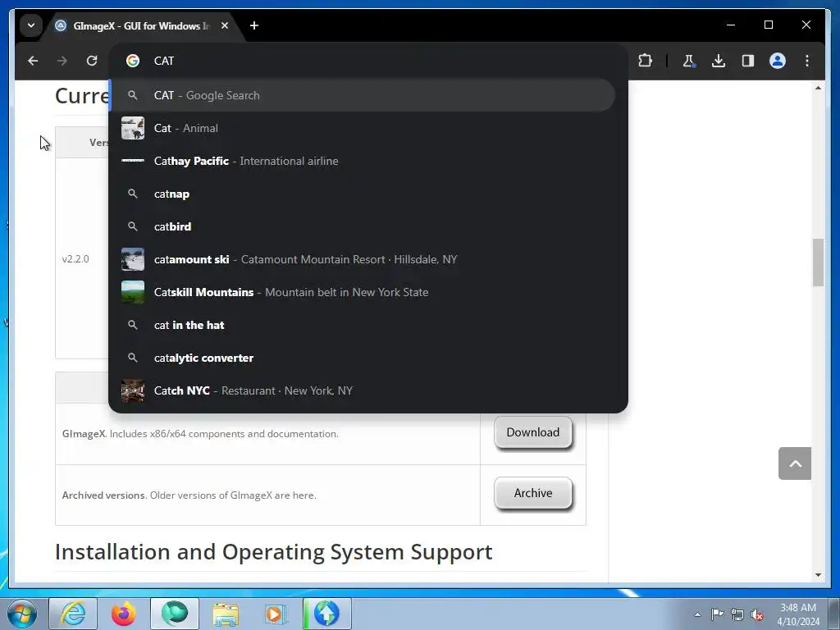Select the 'catbird' search suggestion
The height and width of the screenshot is (630, 840).
[362, 226]
